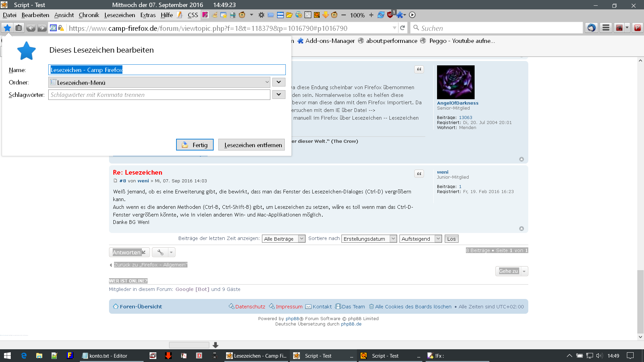Click the Schlagwörter input field
Screen dimensions: 644x362
159,95
